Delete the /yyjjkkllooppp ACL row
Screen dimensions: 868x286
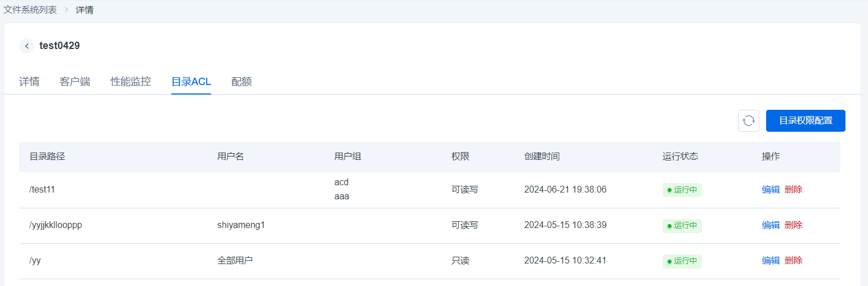pos(794,225)
